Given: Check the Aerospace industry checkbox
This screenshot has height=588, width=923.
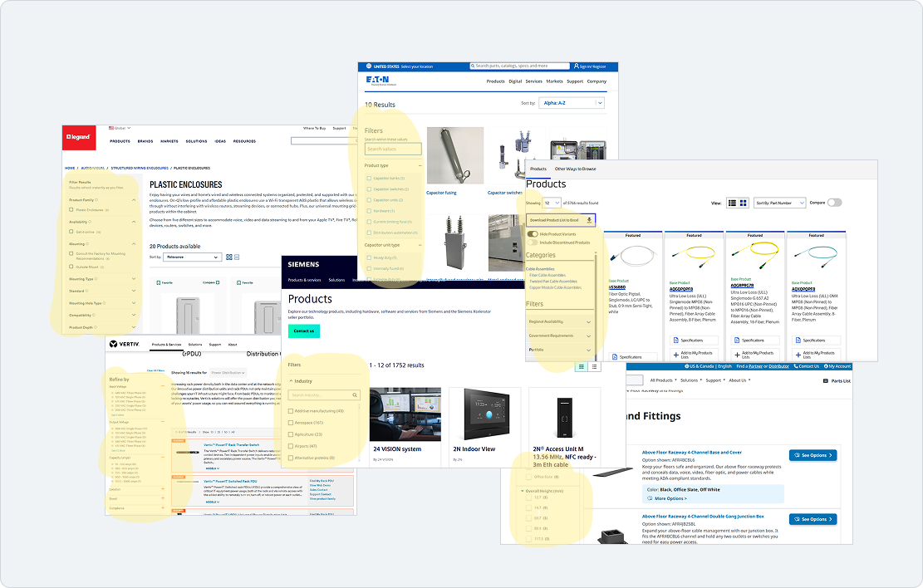Looking at the screenshot, I should pos(290,423).
